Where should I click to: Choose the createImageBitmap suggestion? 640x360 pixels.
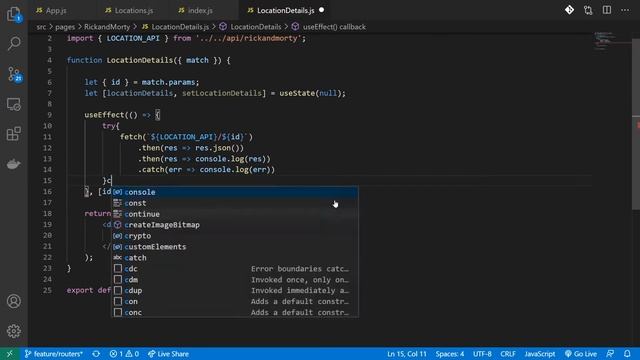pos(235,225)
